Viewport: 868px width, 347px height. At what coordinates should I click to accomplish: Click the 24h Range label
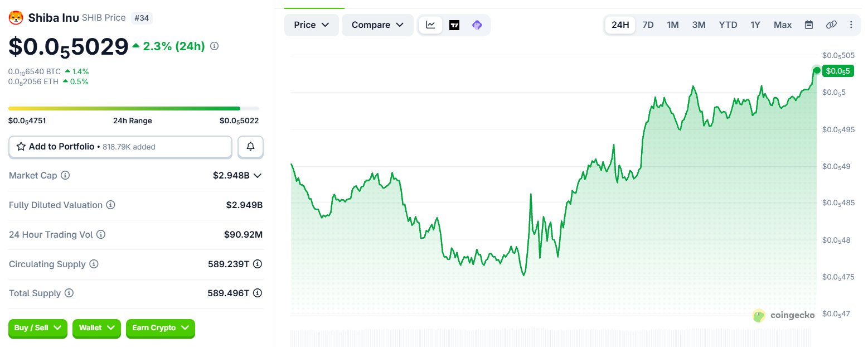pos(133,121)
